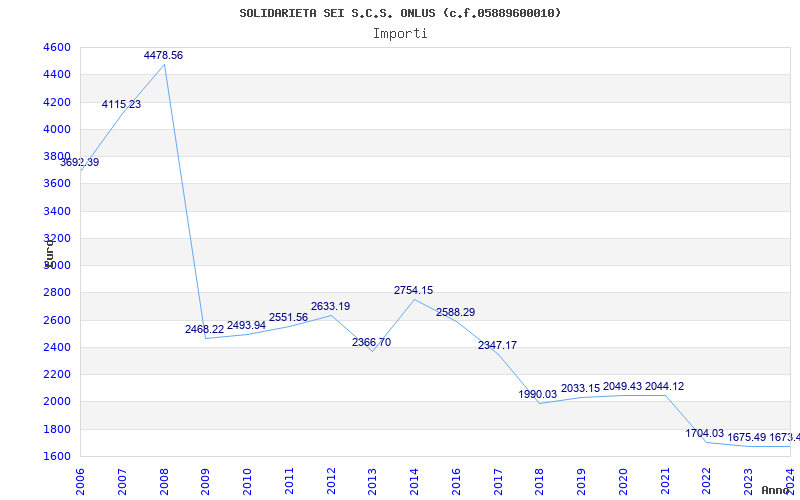Select the data label 2347.17

497,345
